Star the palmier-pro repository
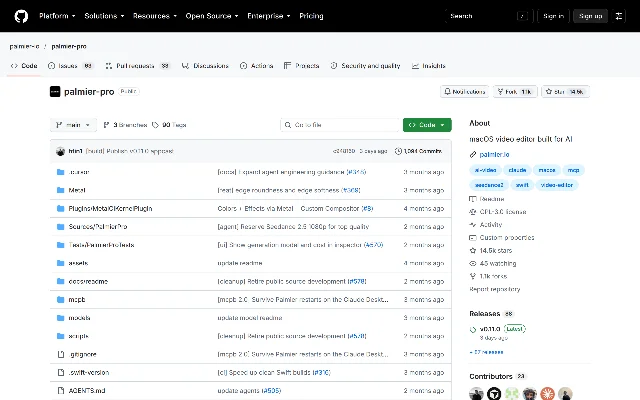The width and height of the screenshot is (640, 400). pos(566,92)
